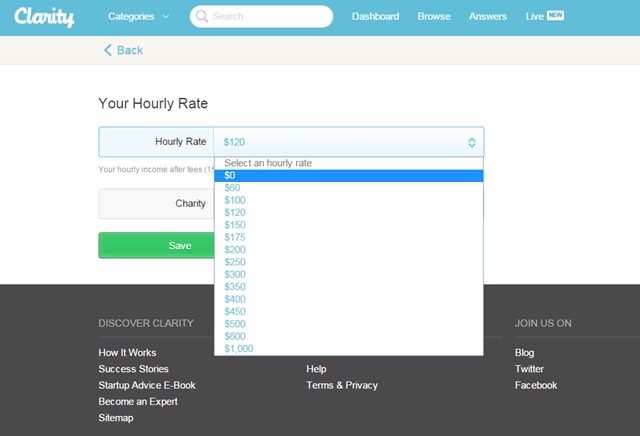Choose 'Select an hourly rate' placeholder option
640x436 pixels.
[x=349, y=163]
